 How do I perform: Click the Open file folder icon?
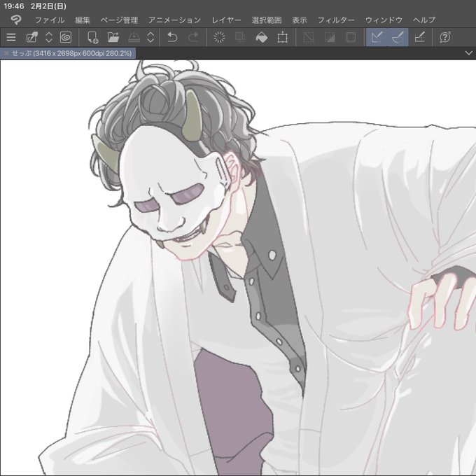click(x=113, y=37)
